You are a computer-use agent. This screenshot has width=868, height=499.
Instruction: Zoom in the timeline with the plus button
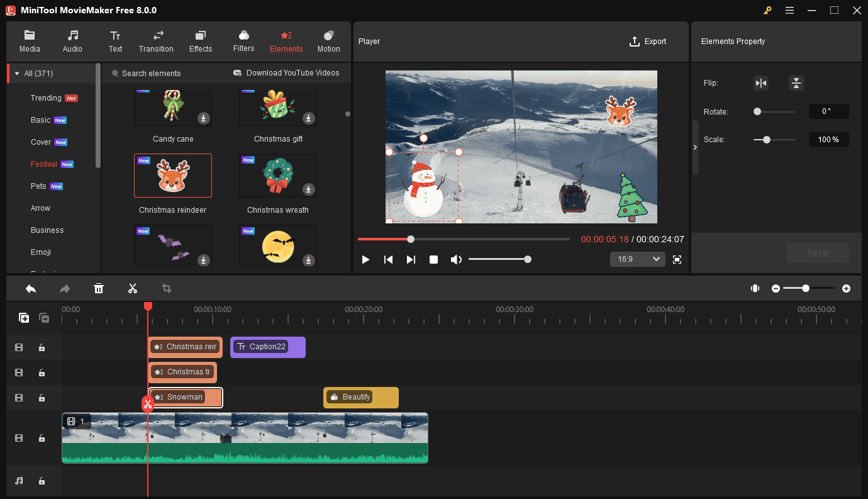coord(846,288)
